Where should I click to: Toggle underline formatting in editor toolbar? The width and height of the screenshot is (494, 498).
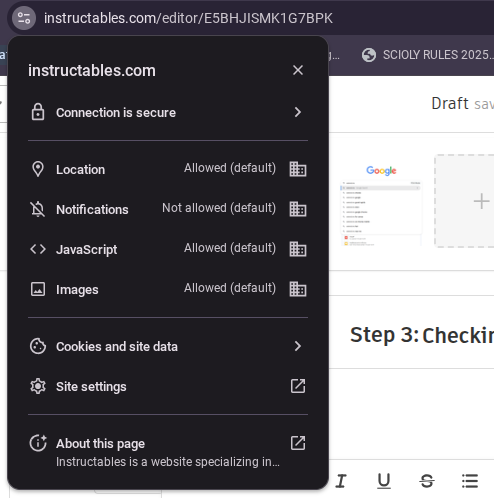pos(384,481)
